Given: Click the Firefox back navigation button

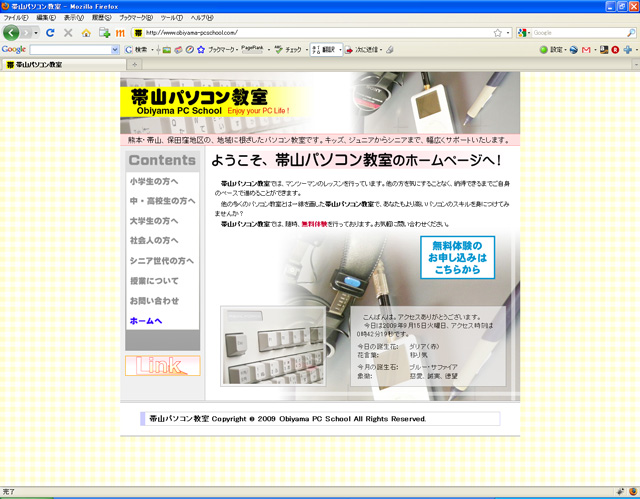Looking at the screenshot, I should (13, 33).
